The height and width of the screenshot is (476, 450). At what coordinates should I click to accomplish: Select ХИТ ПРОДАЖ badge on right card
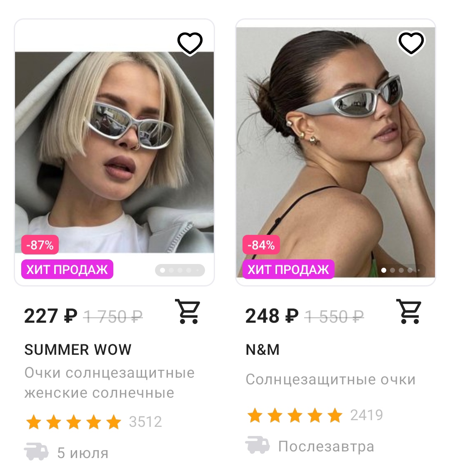(288, 269)
